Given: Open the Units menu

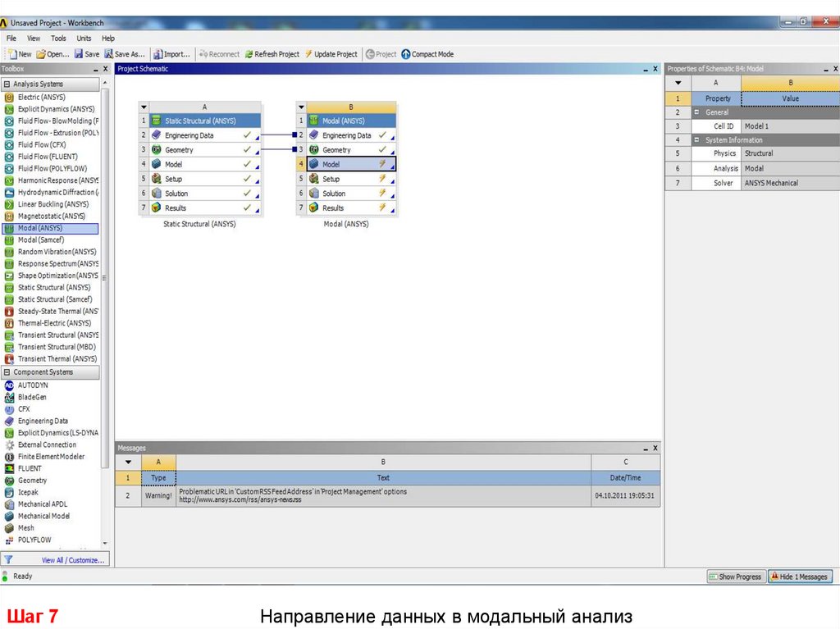Looking at the screenshot, I should [84, 39].
